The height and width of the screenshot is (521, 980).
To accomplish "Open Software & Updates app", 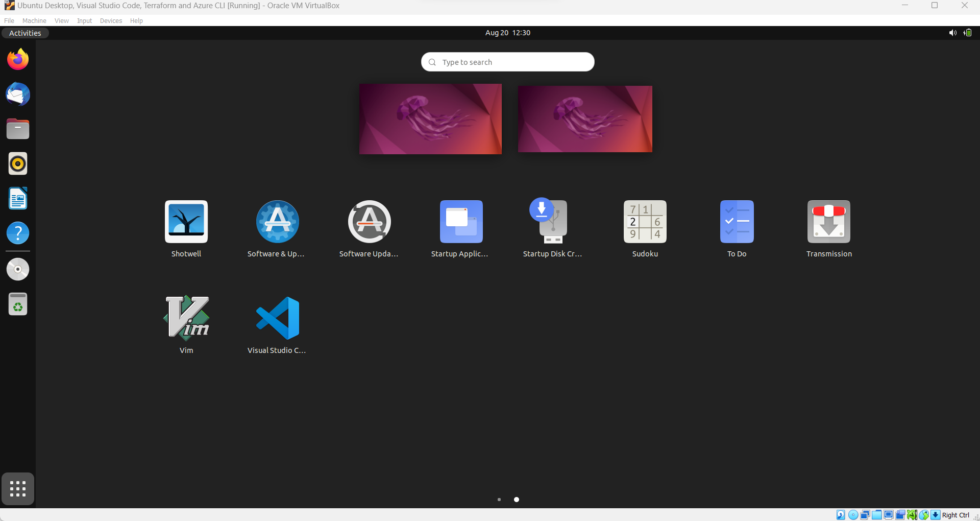I will pos(277,222).
